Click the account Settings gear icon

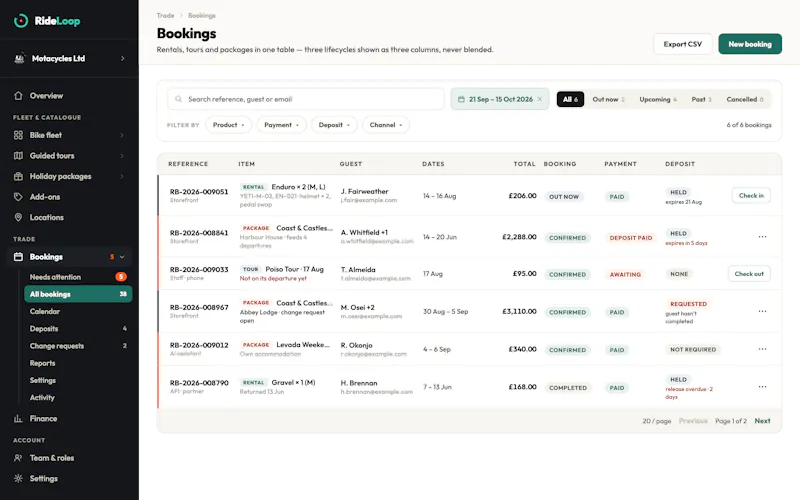[18, 479]
